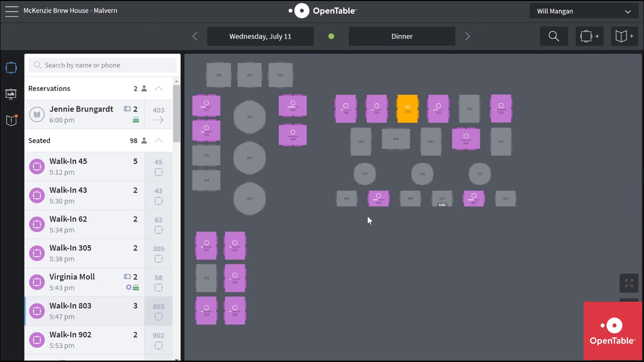This screenshot has width=644, height=362.
Task: Click the OpenTable logo in the header
Action: tap(322, 11)
